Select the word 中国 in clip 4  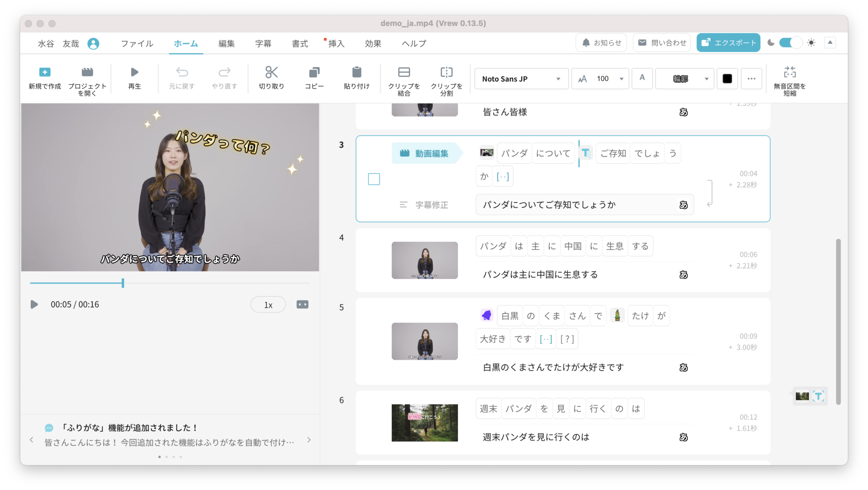(573, 246)
